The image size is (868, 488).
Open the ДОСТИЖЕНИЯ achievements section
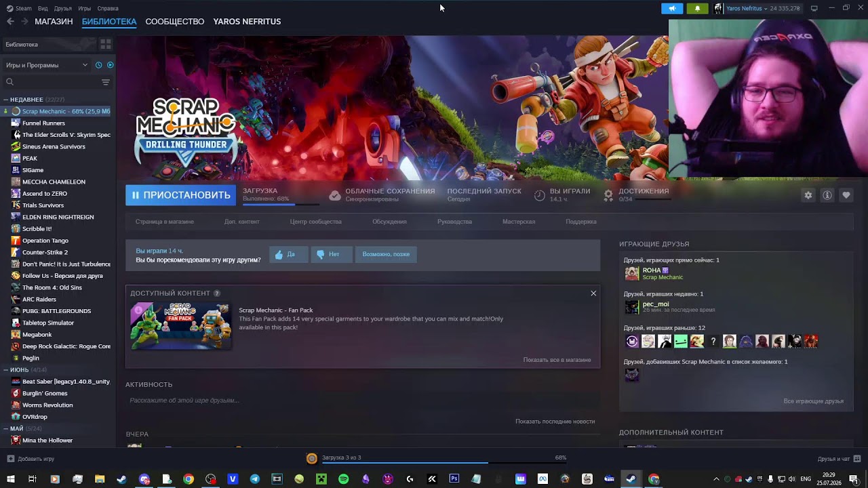pyautogui.click(x=636, y=195)
